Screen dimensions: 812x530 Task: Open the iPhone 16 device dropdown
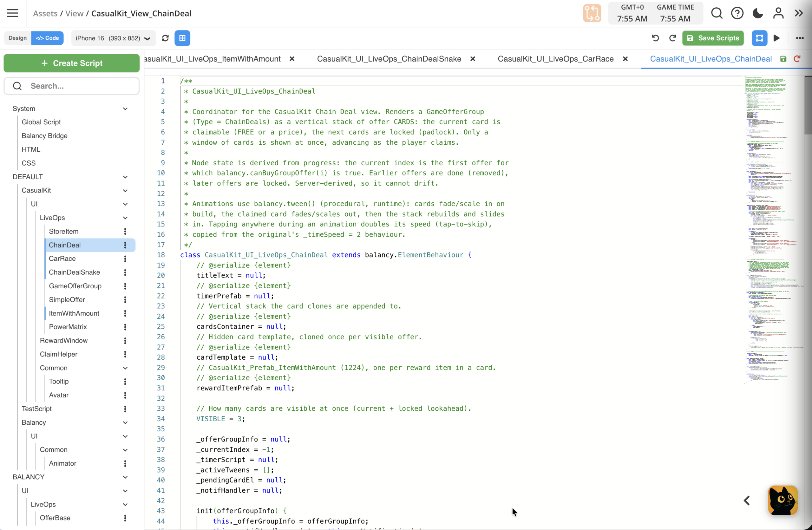pos(113,38)
